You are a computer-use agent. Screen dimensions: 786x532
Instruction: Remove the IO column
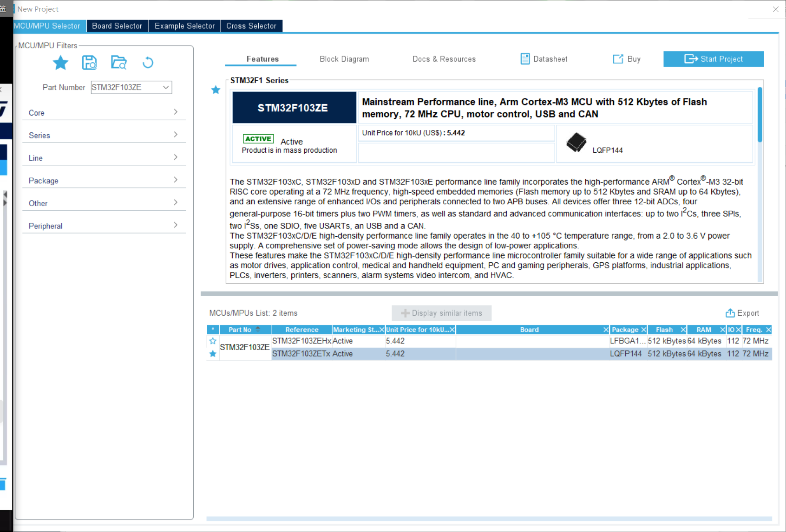738,330
